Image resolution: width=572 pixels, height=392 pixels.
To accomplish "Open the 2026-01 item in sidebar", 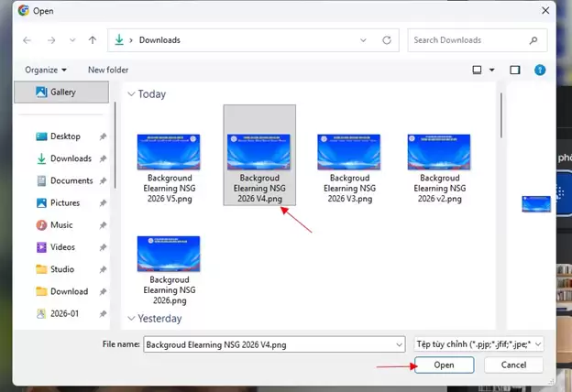I will 64,313.
